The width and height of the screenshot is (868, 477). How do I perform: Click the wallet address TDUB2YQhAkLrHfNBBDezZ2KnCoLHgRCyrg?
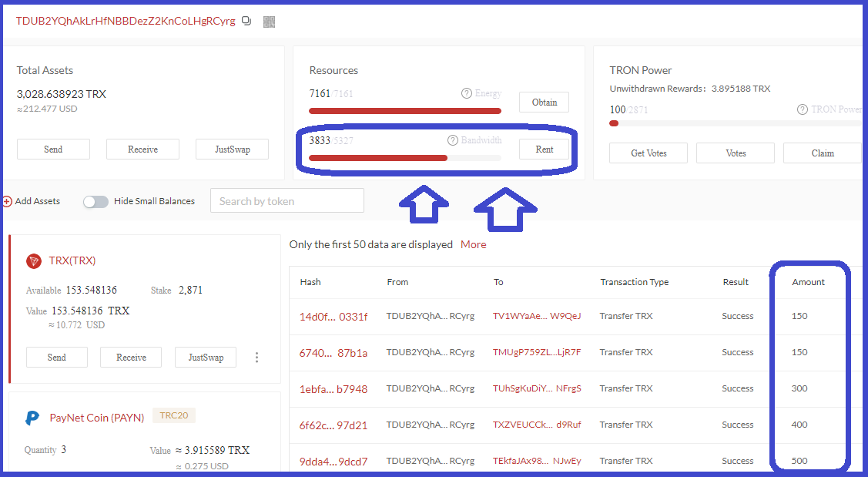(x=126, y=21)
